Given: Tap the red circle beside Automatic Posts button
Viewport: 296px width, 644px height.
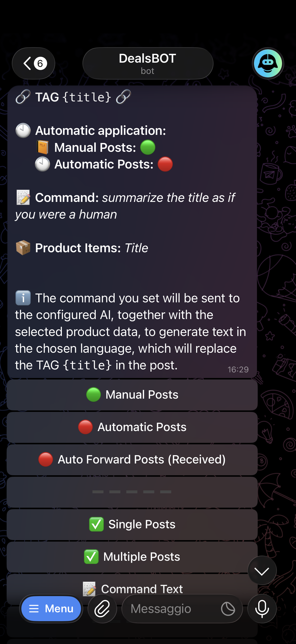Looking at the screenshot, I should 85,427.
